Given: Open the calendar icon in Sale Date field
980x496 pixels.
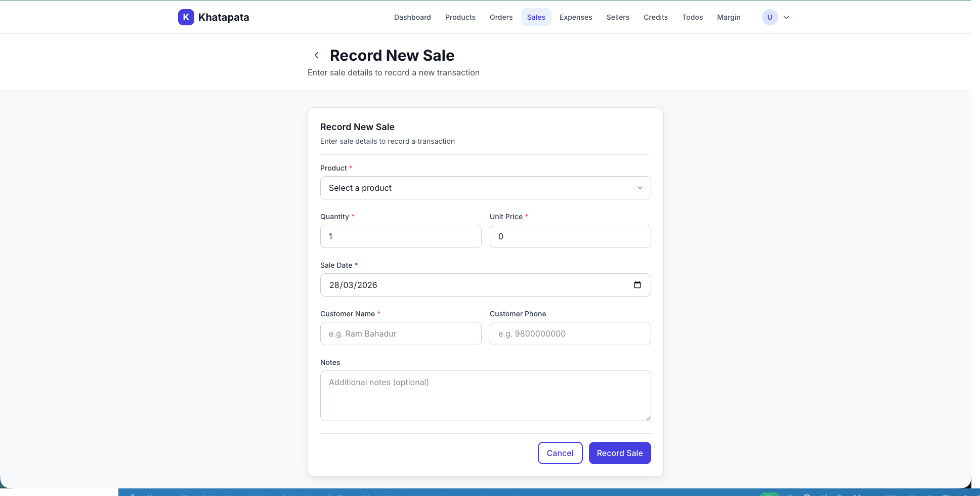Looking at the screenshot, I should click(637, 284).
